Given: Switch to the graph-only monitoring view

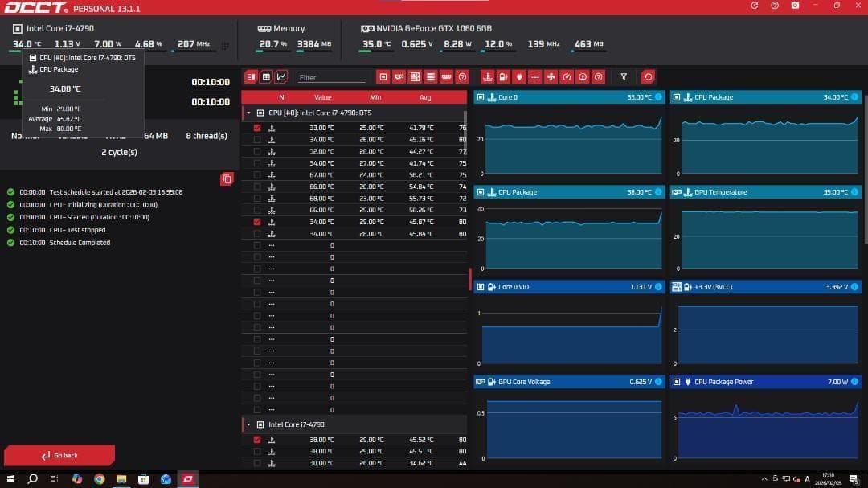Looking at the screenshot, I should (x=281, y=77).
